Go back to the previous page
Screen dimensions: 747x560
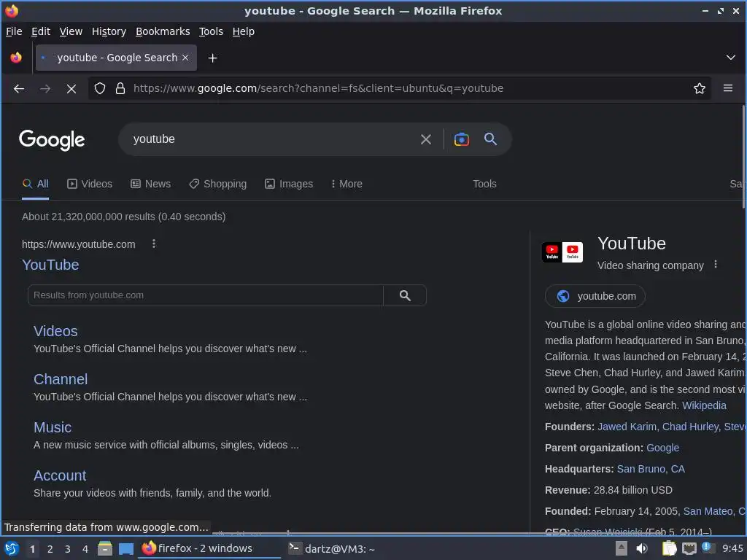pyautogui.click(x=19, y=88)
